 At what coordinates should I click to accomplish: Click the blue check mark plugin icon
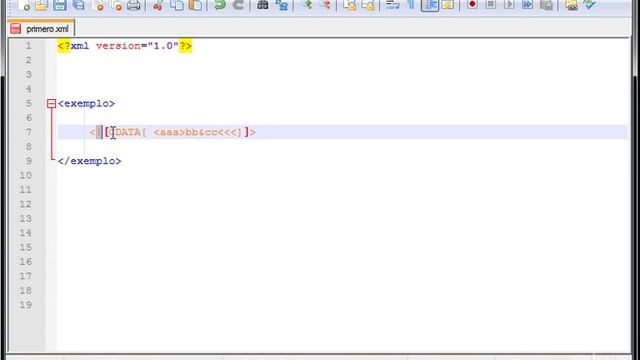click(x=589, y=5)
